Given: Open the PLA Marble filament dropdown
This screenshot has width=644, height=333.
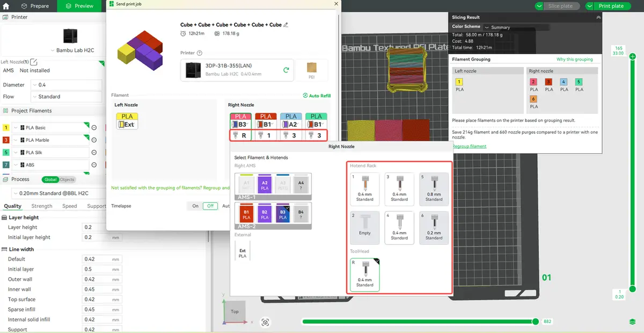Looking at the screenshot, I should pyautogui.click(x=50, y=140).
